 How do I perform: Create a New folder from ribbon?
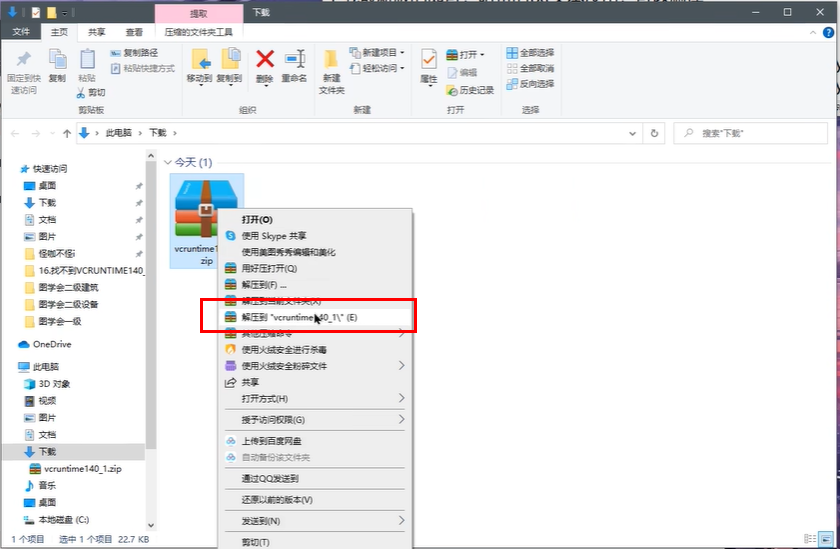click(332, 71)
